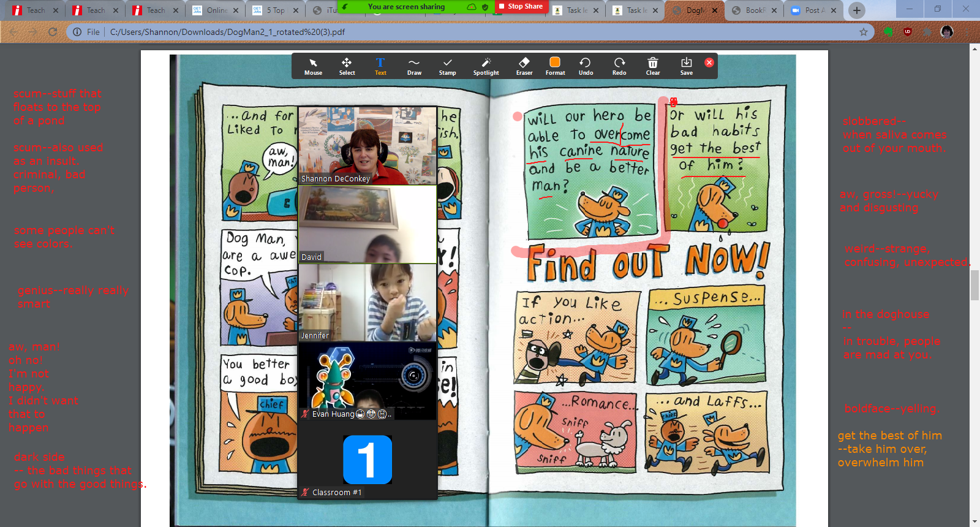
Task: Close the Post A tab
Action: coord(834,10)
